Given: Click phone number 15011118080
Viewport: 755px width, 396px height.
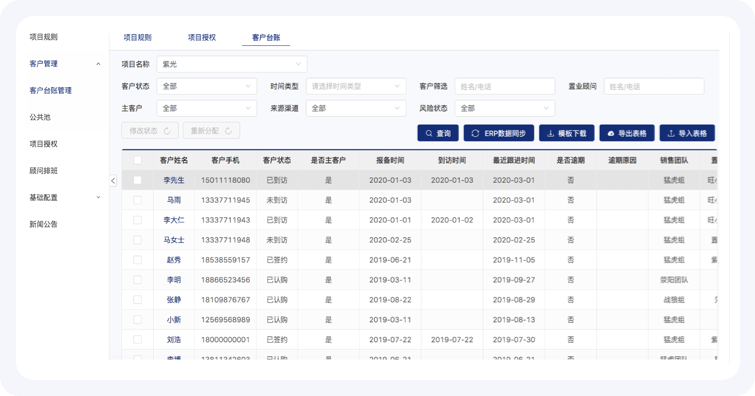Looking at the screenshot, I should 225,180.
